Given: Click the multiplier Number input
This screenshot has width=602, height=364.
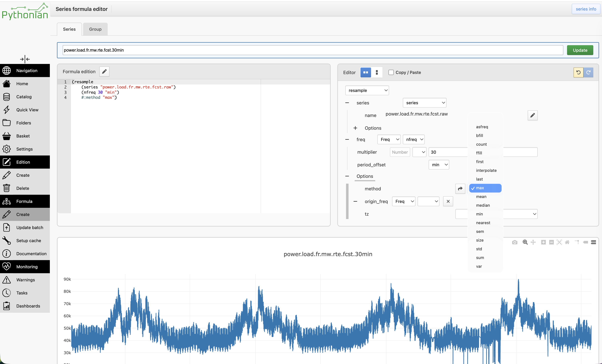Looking at the screenshot, I should [x=400, y=152].
